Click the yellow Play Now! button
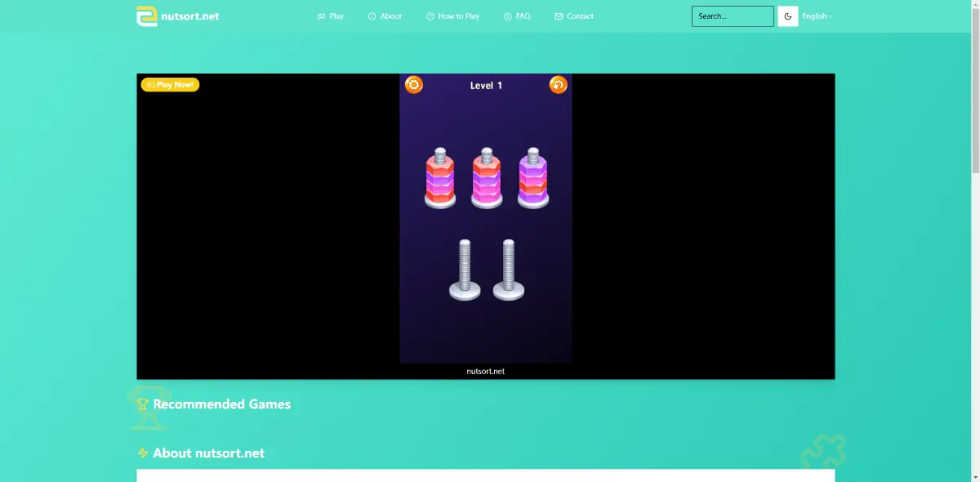This screenshot has height=482, width=980. (x=170, y=84)
